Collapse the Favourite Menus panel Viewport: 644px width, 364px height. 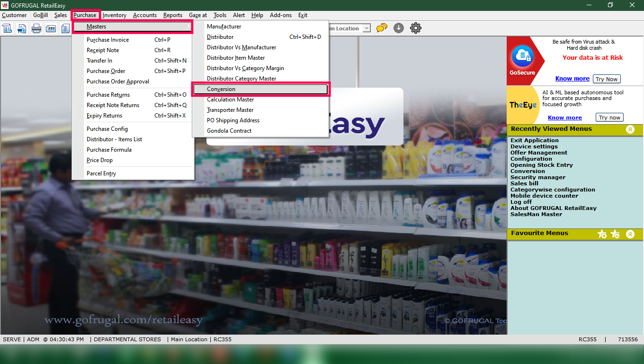pos(630,234)
